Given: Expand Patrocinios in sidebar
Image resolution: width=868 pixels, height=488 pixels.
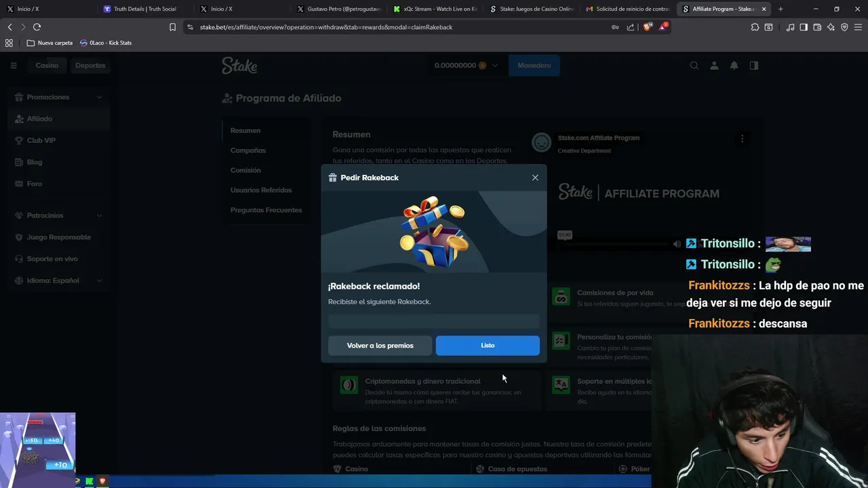Looking at the screenshot, I should pos(59,216).
